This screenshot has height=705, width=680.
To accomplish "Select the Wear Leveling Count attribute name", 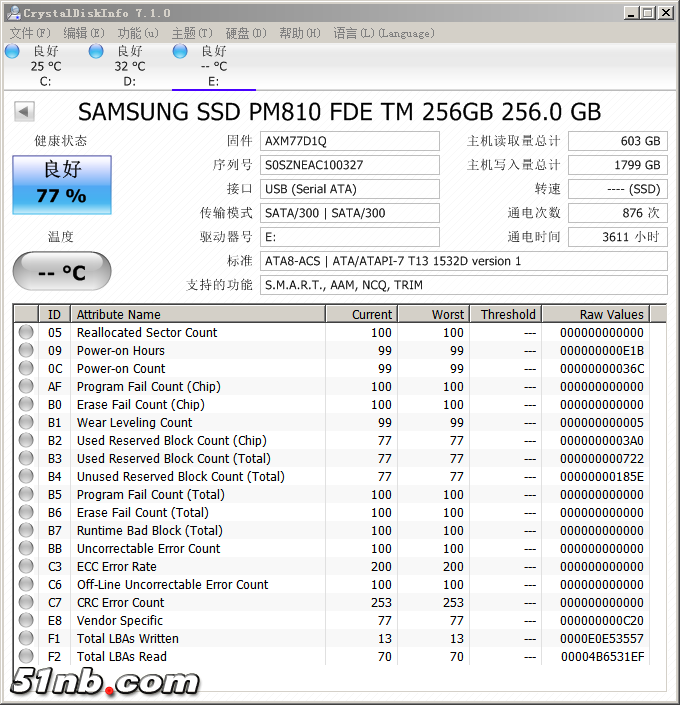I will [x=134, y=423].
